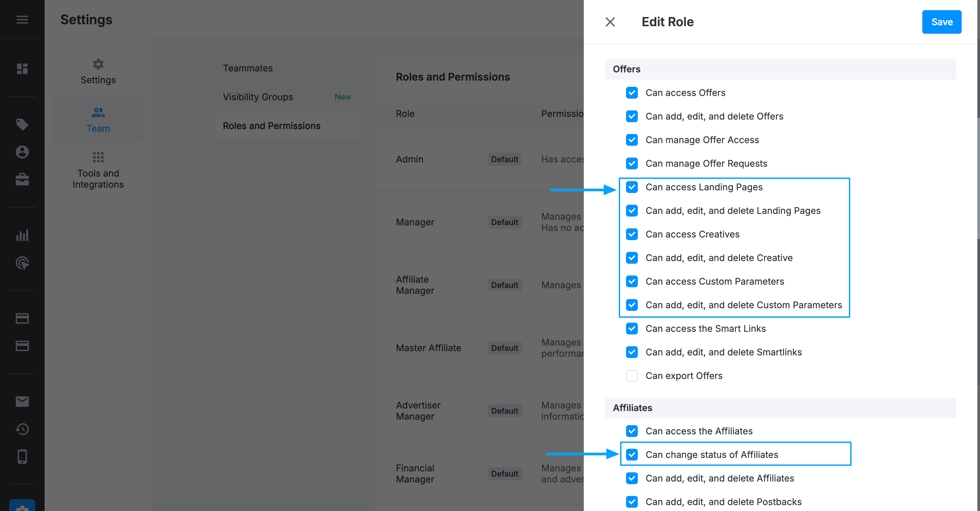The image size is (980, 511).
Task: Click the Default badge beside Master Affiliate
Action: [504, 348]
